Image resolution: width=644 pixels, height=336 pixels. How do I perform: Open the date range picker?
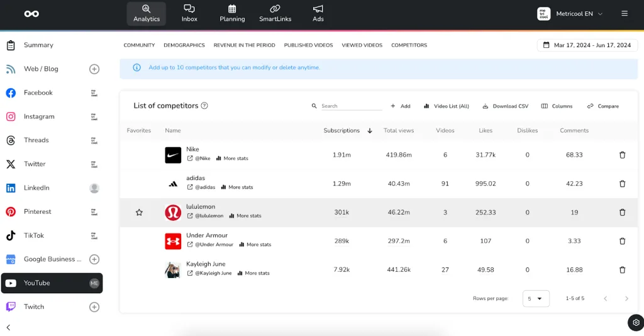coord(587,45)
